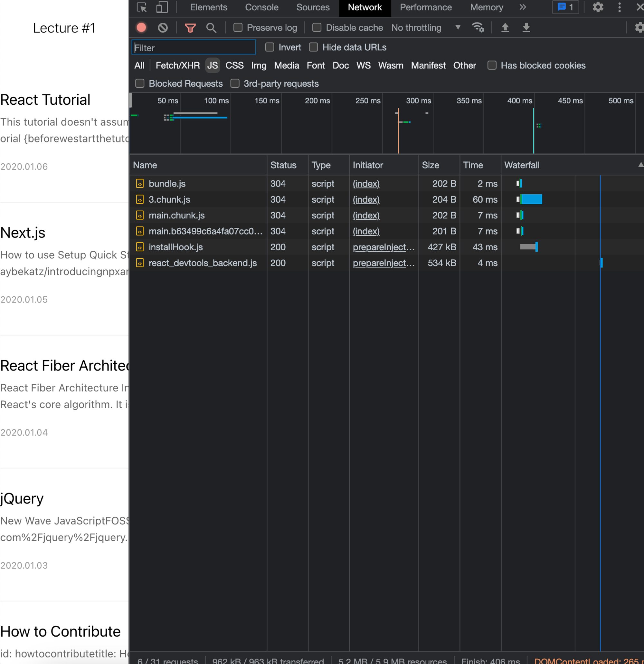Toggle the filter funnel icon

click(190, 28)
